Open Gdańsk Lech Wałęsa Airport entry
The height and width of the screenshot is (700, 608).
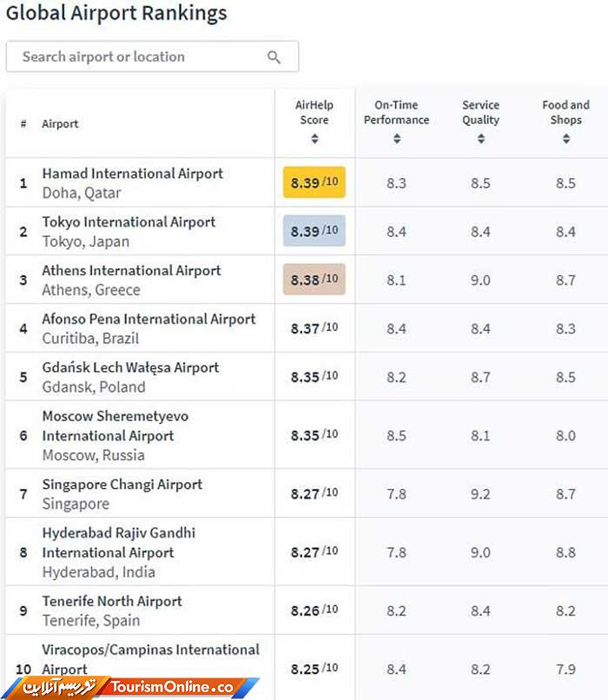pos(130,368)
